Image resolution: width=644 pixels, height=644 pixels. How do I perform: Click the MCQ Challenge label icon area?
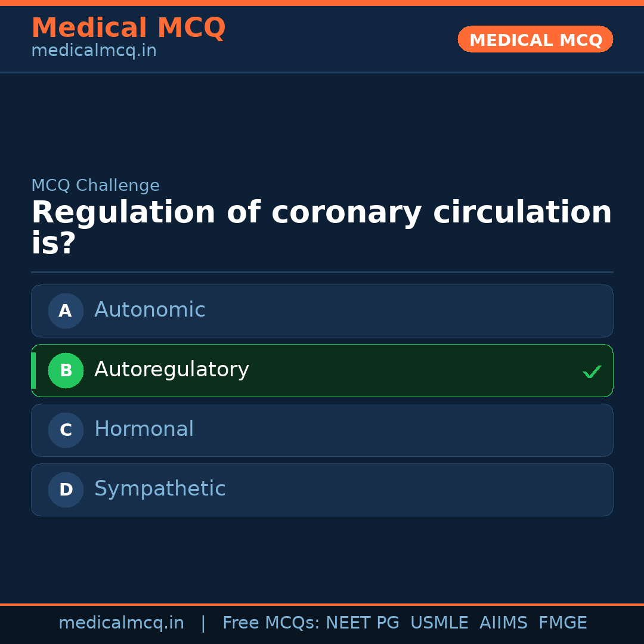point(95,185)
